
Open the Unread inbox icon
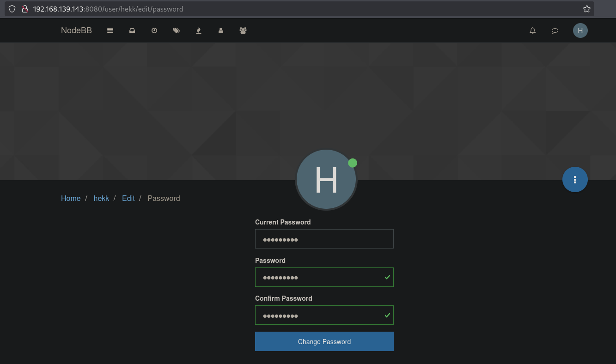(132, 30)
